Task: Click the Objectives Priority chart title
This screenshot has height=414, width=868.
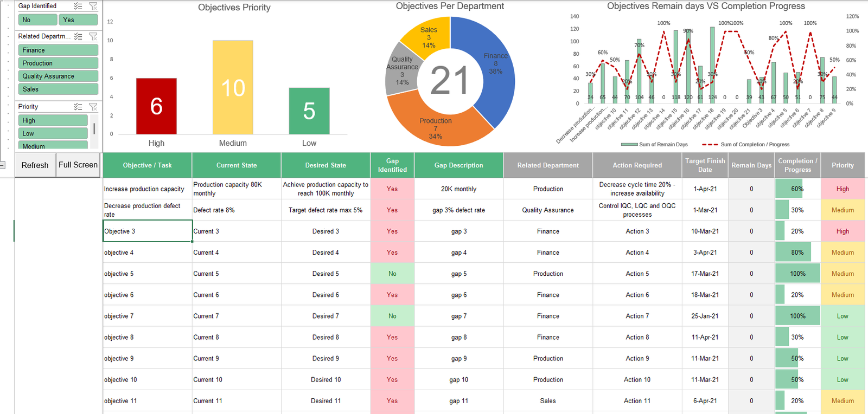Action: pos(234,8)
